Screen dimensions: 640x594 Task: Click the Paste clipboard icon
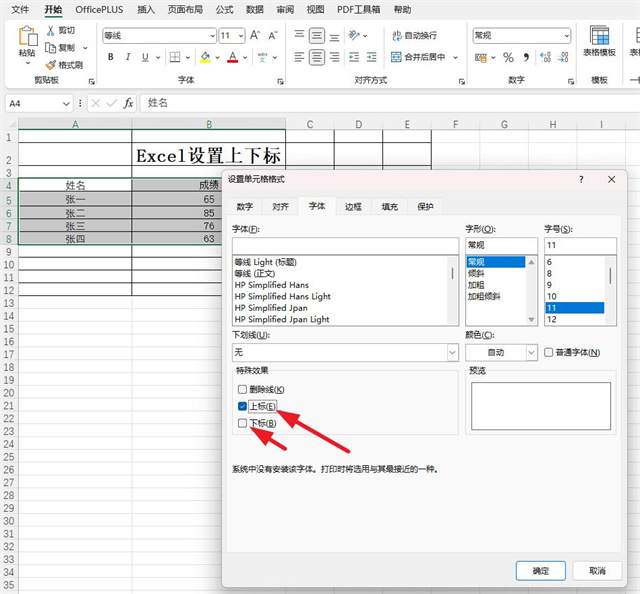[x=28, y=36]
